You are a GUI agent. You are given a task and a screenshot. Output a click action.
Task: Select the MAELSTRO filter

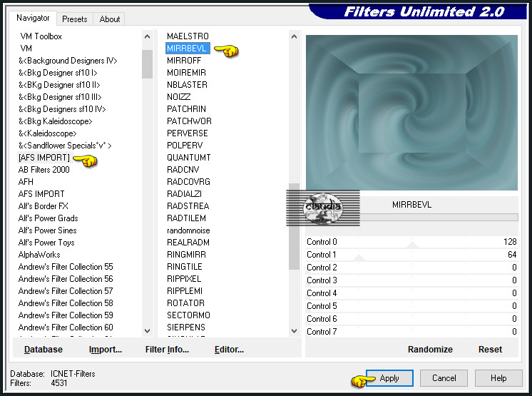pyautogui.click(x=188, y=36)
